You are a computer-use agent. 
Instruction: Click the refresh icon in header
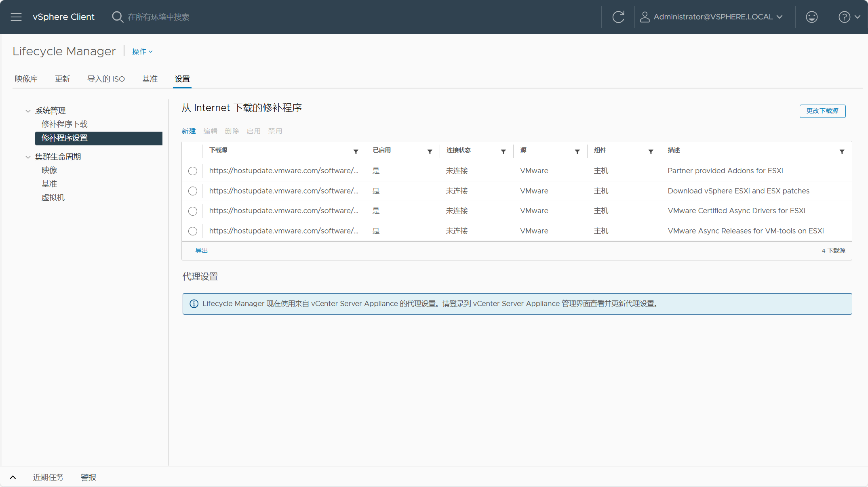click(618, 17)
